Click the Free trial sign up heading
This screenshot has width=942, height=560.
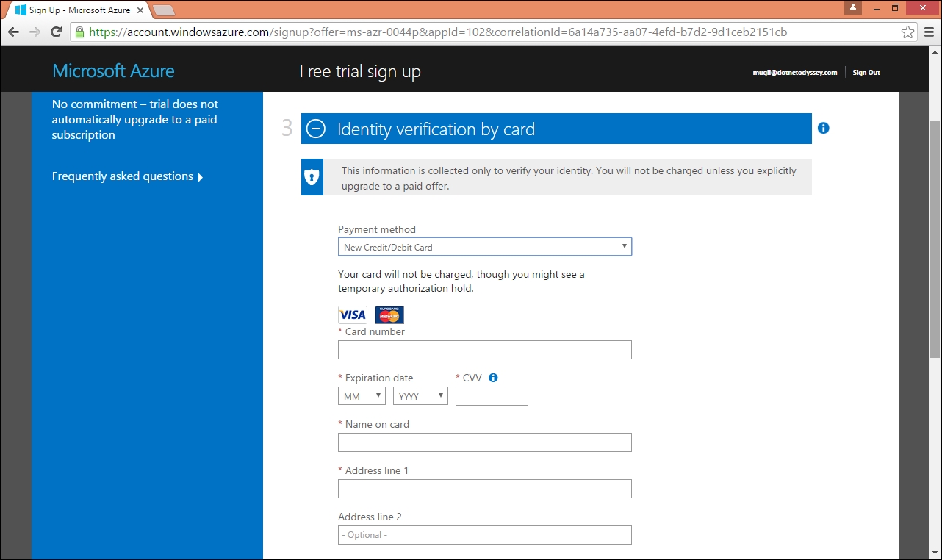click(x=360, y=72)
